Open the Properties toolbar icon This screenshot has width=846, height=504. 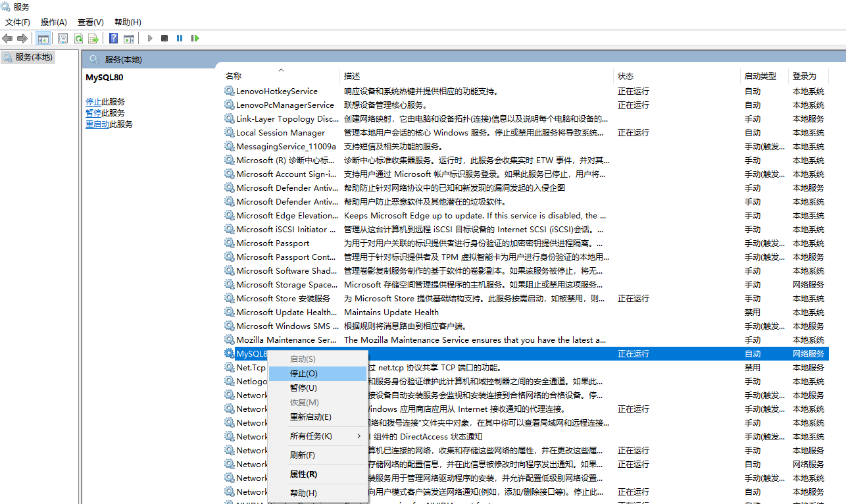(62, 38)
